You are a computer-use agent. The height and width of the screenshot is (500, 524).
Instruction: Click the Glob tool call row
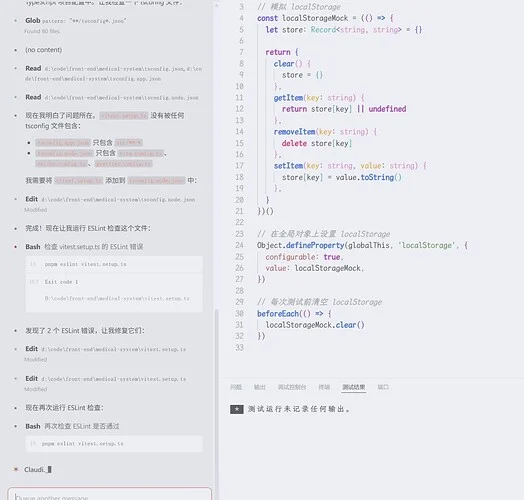[76, 21]
